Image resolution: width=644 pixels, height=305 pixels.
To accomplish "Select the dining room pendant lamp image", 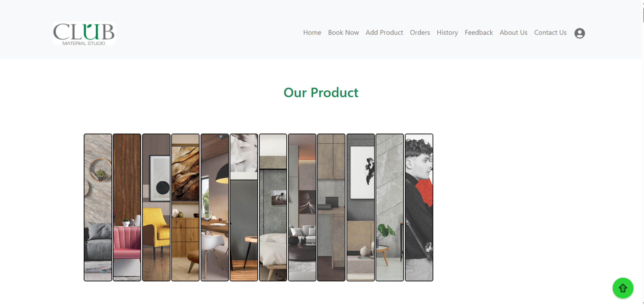I will point(214,207).
